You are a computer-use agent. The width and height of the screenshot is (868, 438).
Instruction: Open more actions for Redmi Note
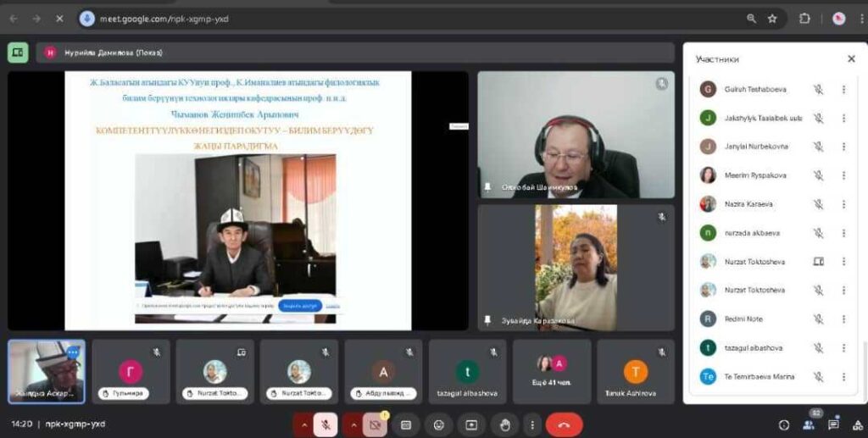pyautogui.click(x=843, y=319)
